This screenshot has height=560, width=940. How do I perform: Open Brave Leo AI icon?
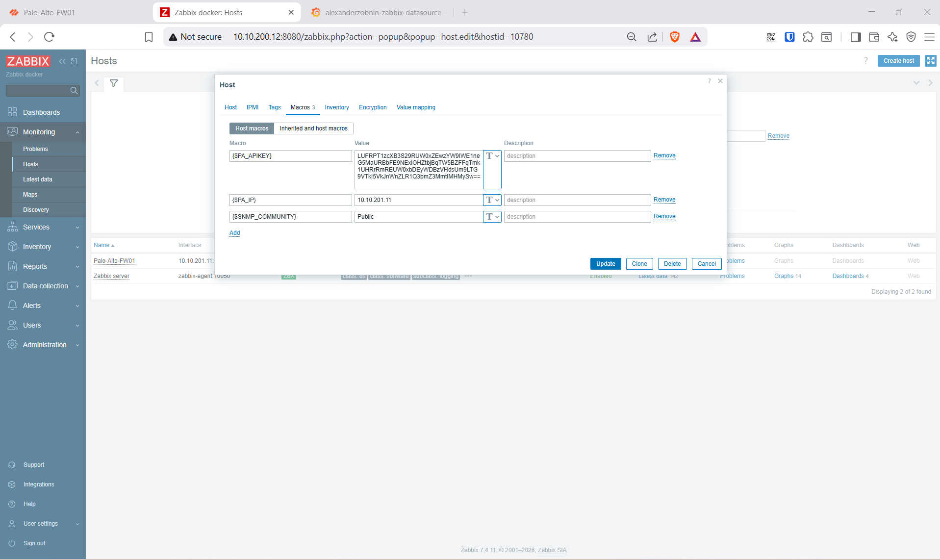pos(892,37)
